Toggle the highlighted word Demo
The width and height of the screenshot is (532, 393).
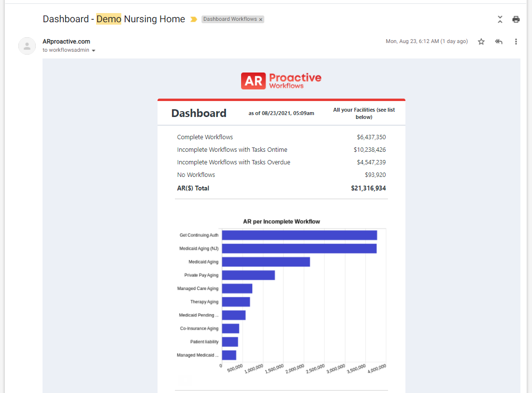pyautogui.click(x=109, y=19)
